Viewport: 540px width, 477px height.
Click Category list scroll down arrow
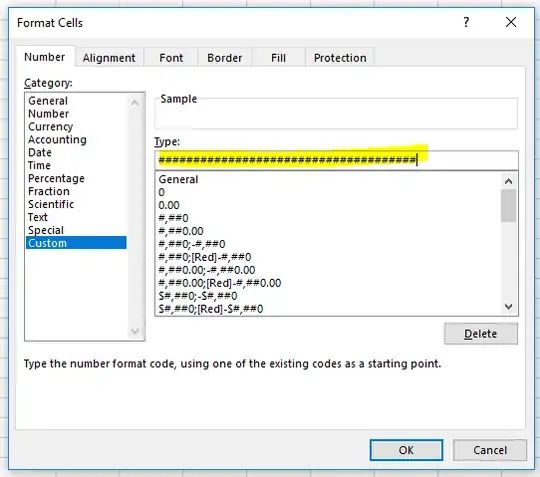[x=135, y=331]
